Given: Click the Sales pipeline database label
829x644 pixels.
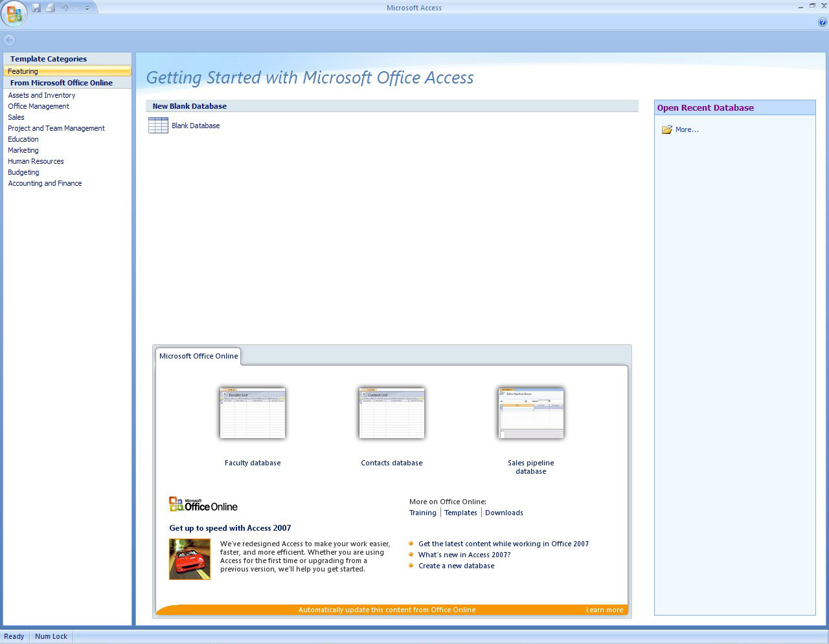Looking at the screenshot, I should [531, 467].
